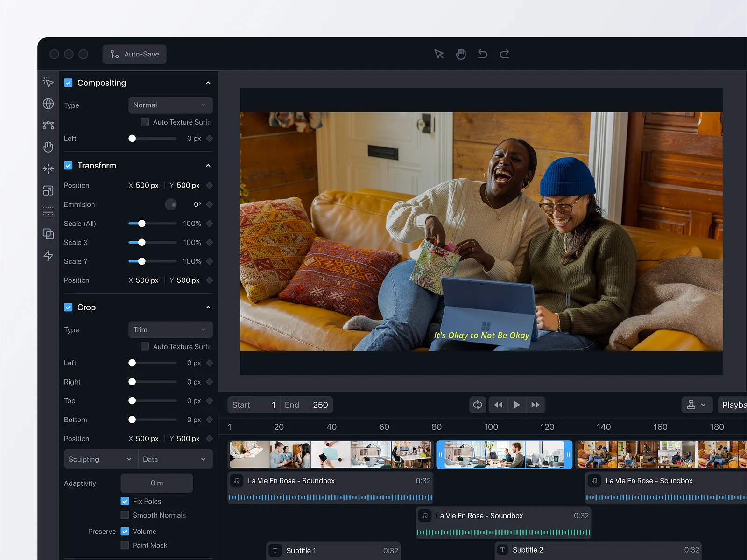Click the Scale (All) slider handle
Viewport: 747px width, 560px height.
pyautogui.click(x=142, y=224)
